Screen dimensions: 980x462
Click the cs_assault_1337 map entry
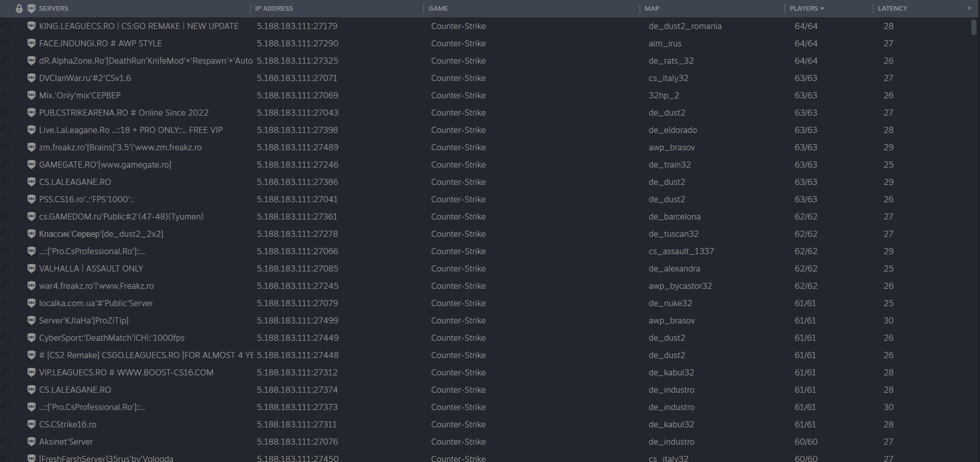(681, 251)
